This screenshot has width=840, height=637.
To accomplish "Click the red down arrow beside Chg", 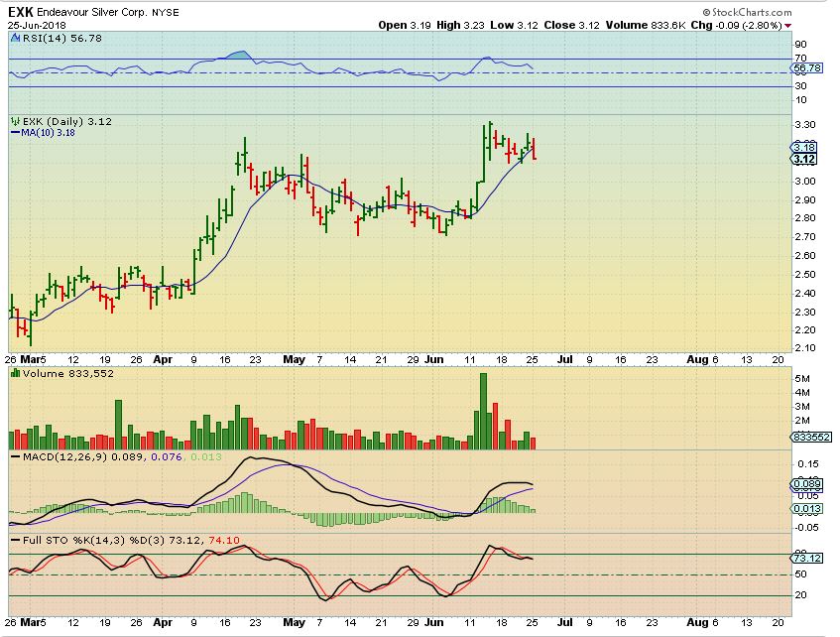I will coord(787,25).
